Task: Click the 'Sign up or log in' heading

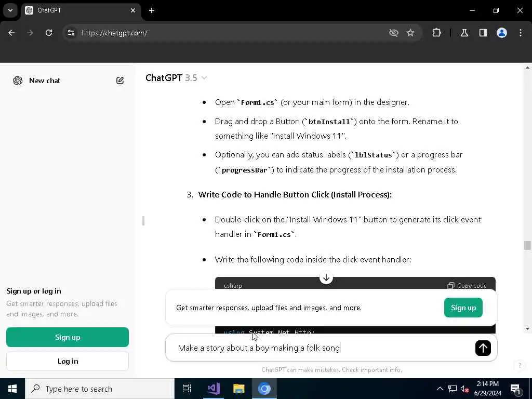Action: coord(34,291)
